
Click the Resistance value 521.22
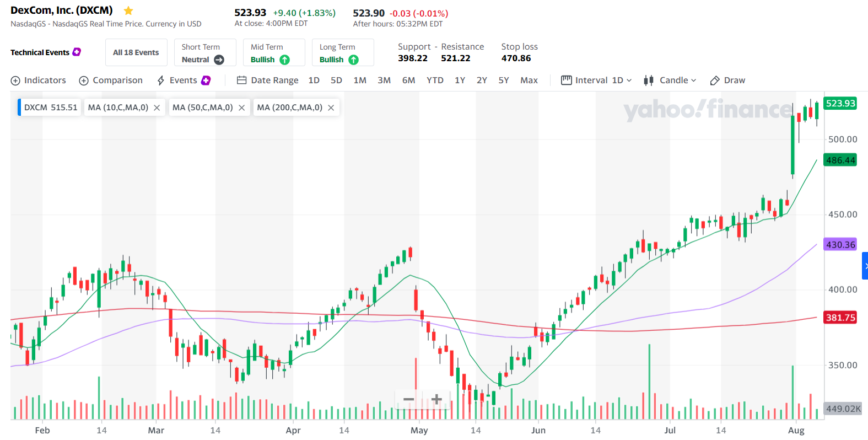[x=456, y=58]
